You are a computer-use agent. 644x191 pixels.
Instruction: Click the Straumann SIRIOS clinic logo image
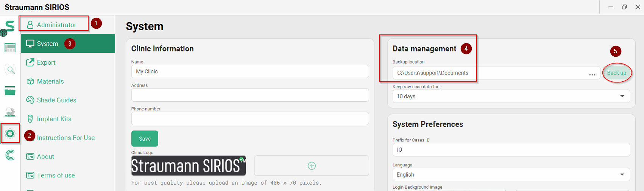point(189,166)
